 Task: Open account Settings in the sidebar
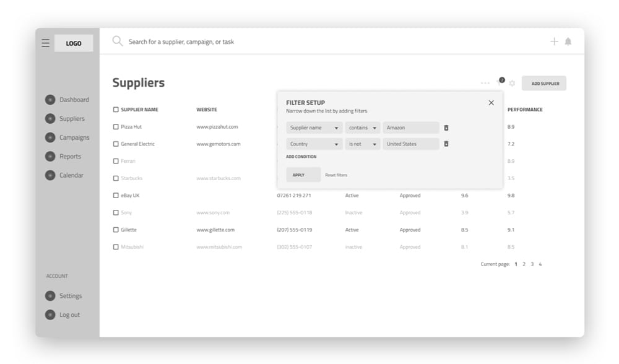point(71,296)
